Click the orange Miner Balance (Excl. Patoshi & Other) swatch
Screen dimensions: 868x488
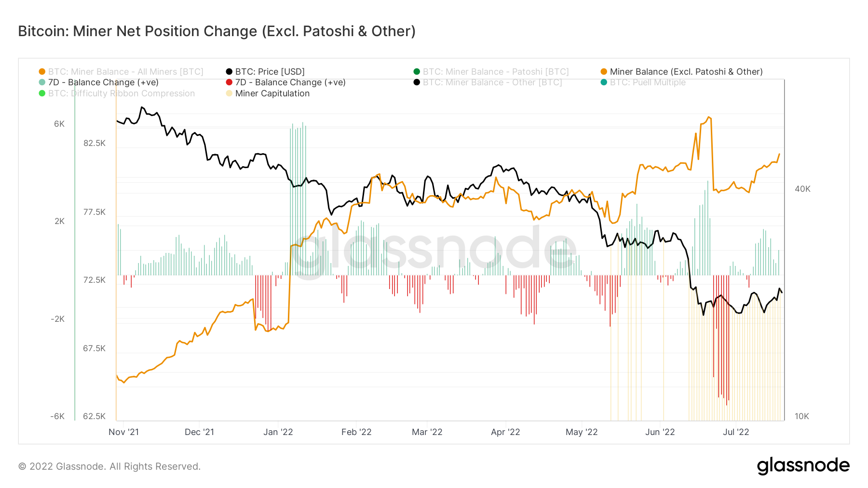pyautogui.click(x=604, y=72)
